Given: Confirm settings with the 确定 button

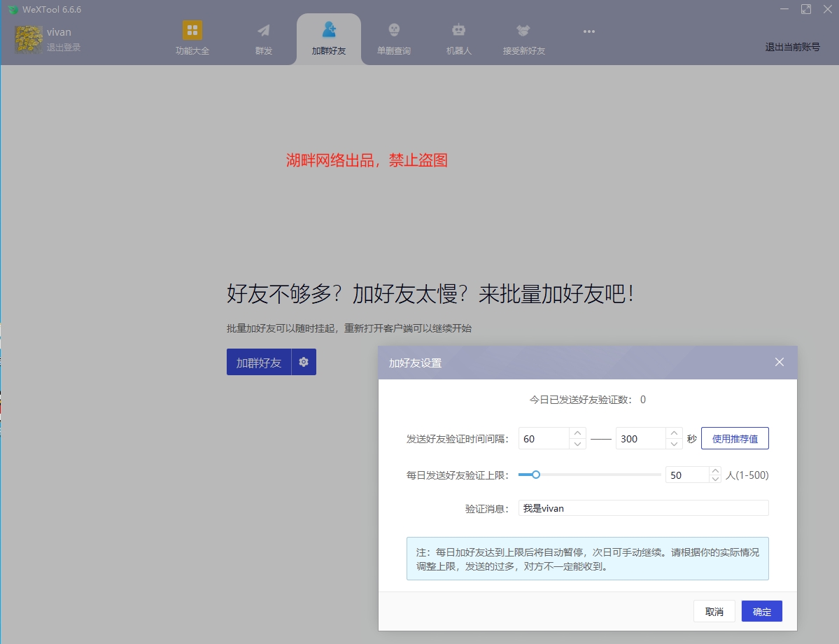Looking at the screenshot, I should tap(761, 610).
